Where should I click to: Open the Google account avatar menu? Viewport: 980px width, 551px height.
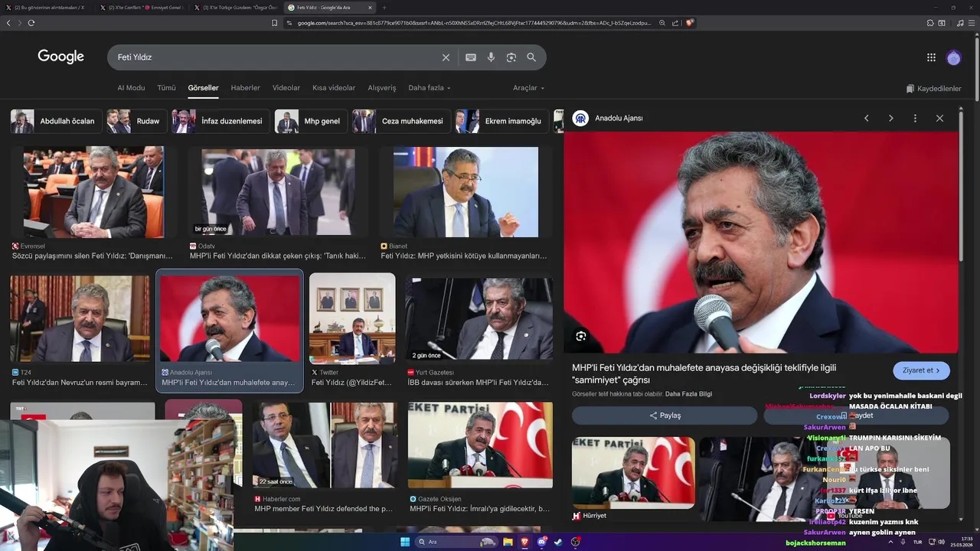[953, 57]
